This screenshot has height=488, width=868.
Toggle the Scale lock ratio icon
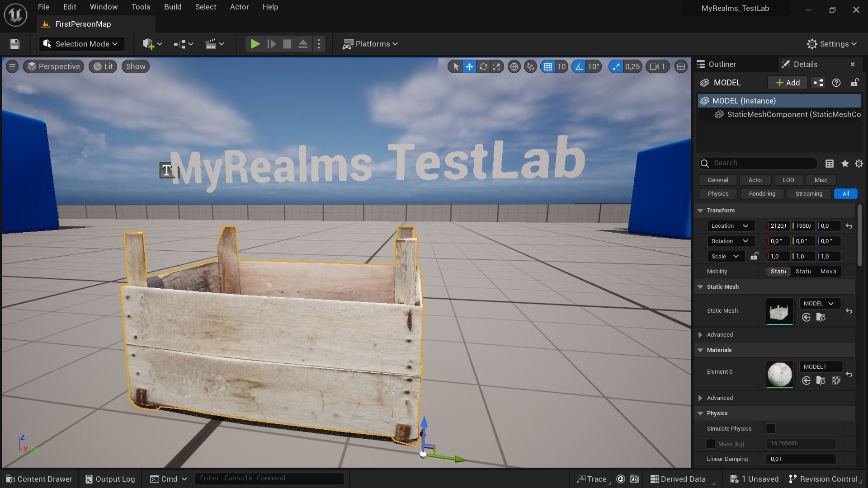click(754, 256)
